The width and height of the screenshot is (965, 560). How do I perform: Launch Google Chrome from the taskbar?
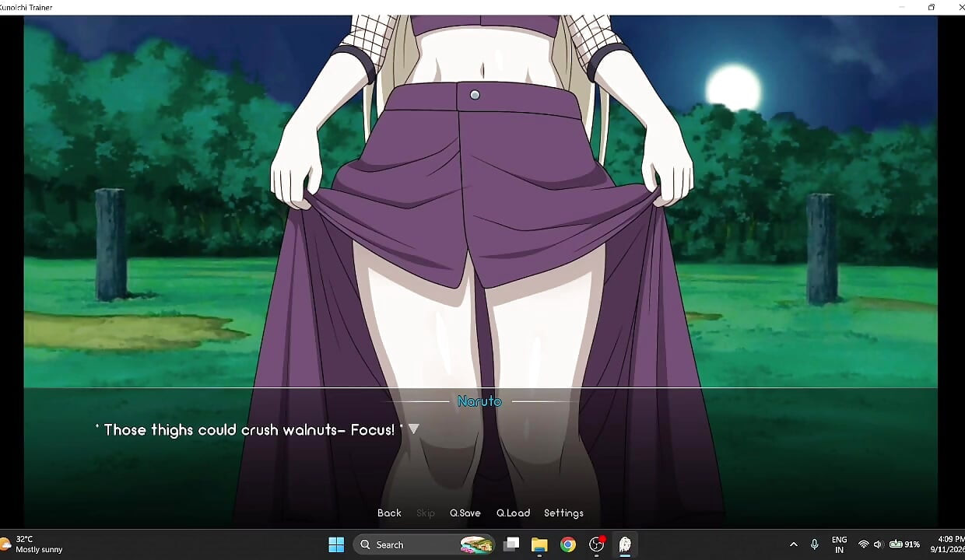pyautogui.click(x=568, y=544)
